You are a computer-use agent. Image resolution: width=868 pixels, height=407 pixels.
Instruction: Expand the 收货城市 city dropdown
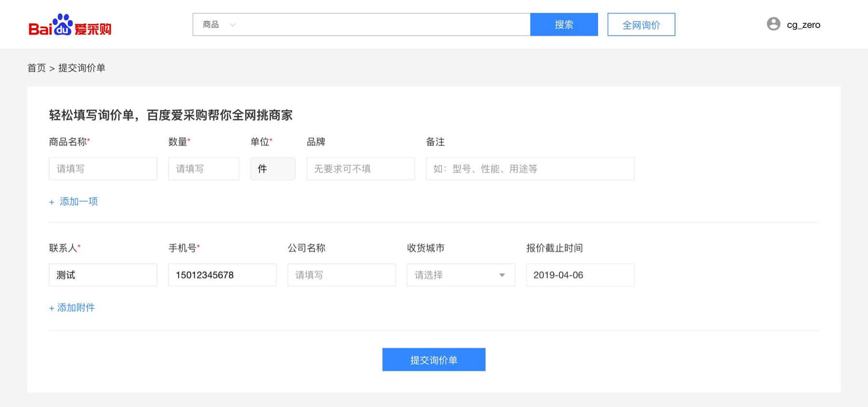[461, 275]
